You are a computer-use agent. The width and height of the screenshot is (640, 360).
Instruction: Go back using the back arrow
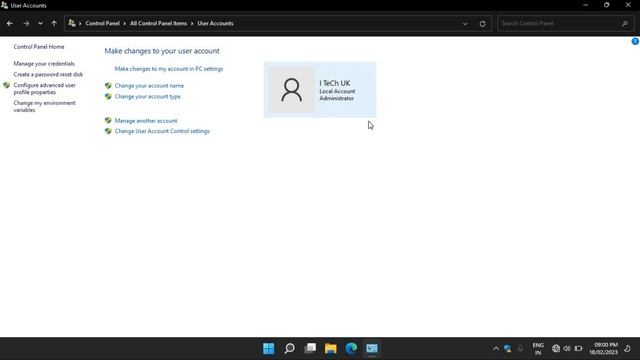coord(10,24)
